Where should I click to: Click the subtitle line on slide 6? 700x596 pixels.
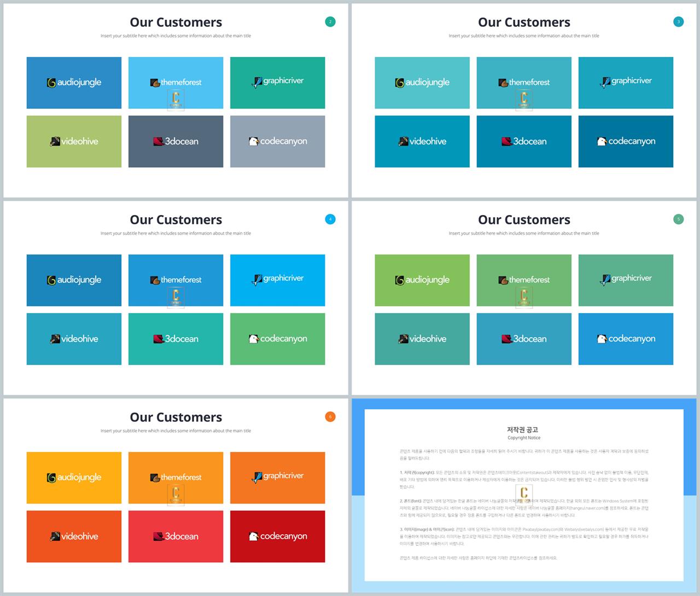[176, 431]
